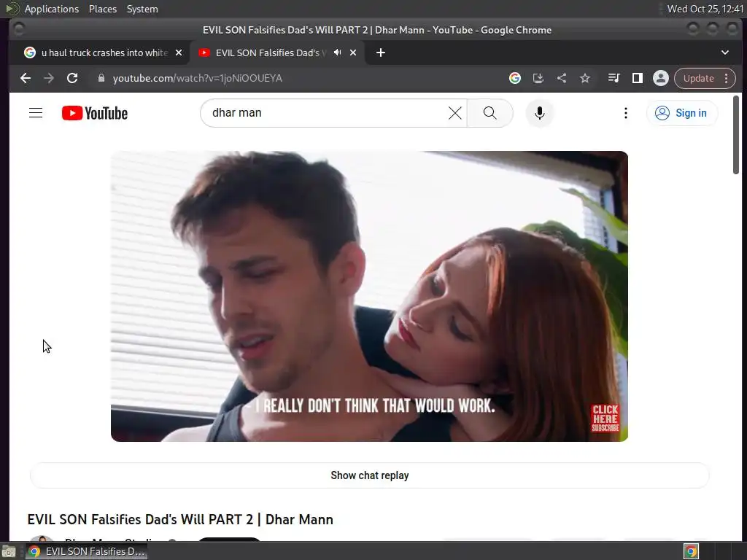
Task: Open media controls icon in toolbar
Action: [614, 78]
